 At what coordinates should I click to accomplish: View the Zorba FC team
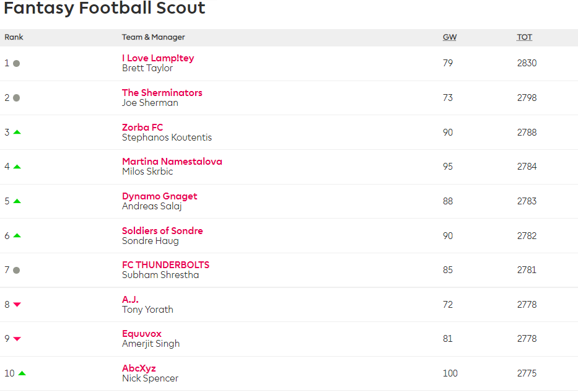pos(142,127)
